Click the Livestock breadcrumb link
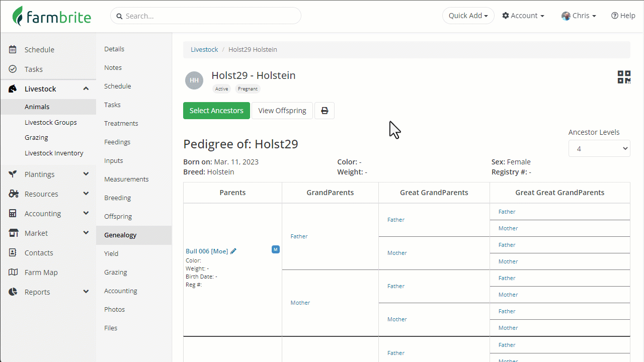This screenshot has width=644, height=362. pyautogui.click(x=204, y=50)
